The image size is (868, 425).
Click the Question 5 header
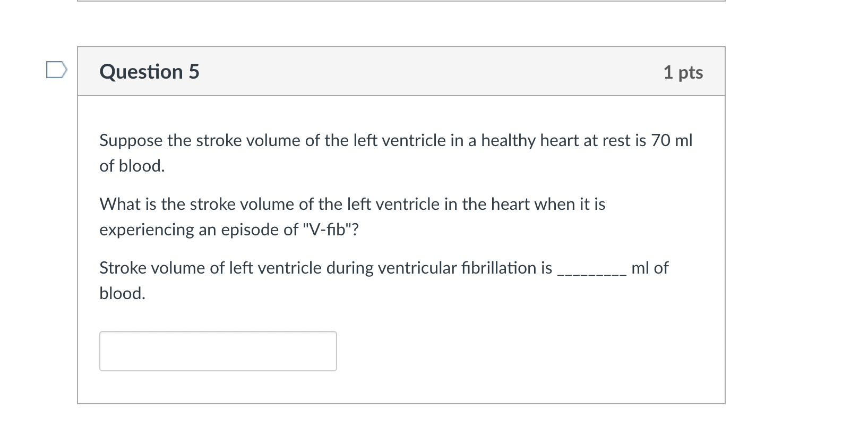click(150, 71)
